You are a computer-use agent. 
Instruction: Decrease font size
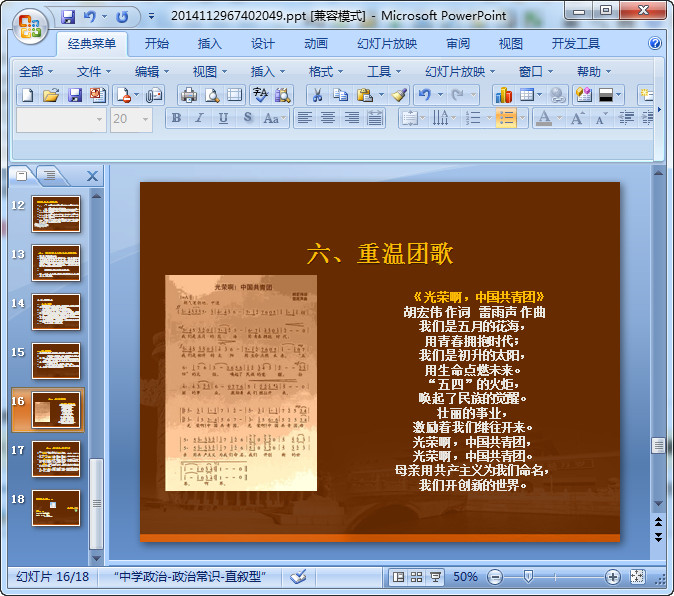click(601, 118)
